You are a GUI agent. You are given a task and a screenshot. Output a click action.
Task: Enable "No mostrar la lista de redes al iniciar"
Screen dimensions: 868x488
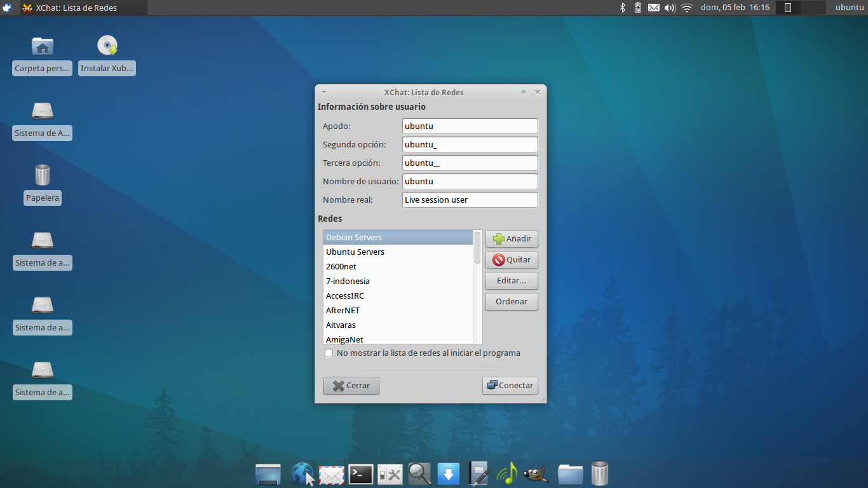329,353
